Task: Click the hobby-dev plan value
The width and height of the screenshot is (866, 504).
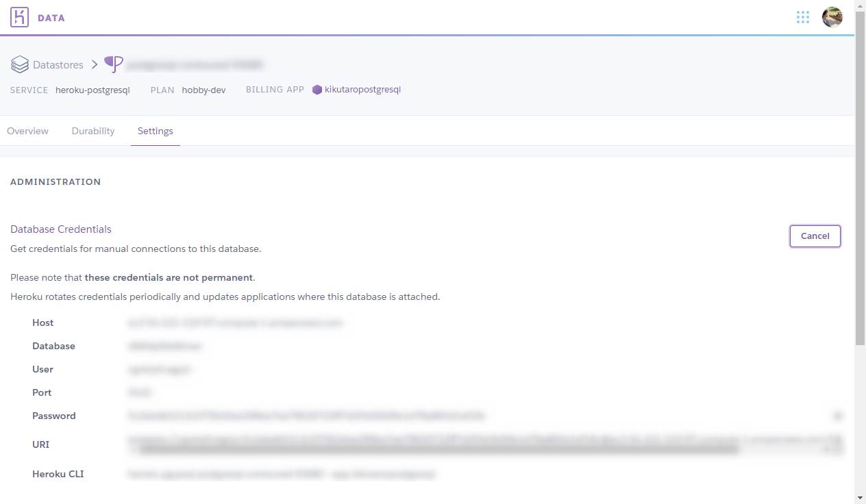Action: 203,90
